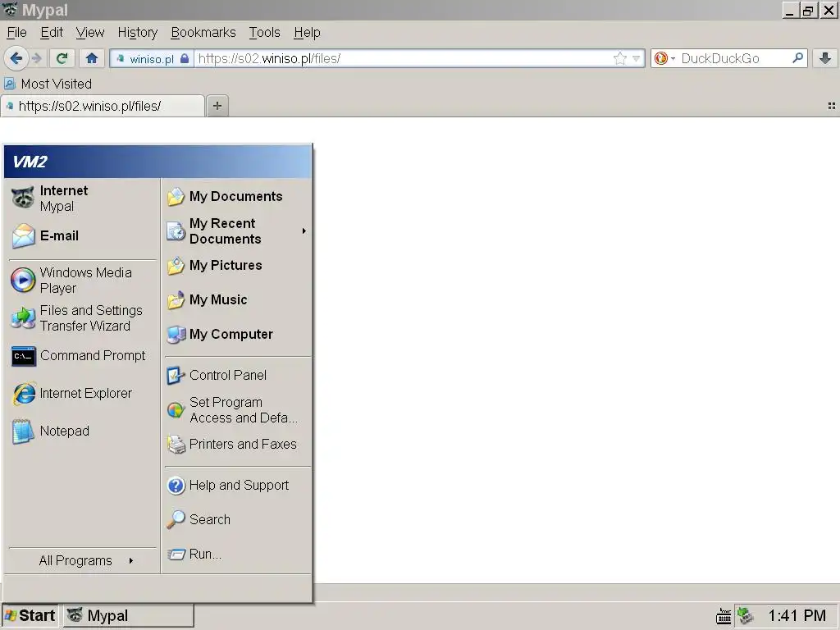Restore down the Mypal window
840x630 pixels.
(x=808, y=10)
